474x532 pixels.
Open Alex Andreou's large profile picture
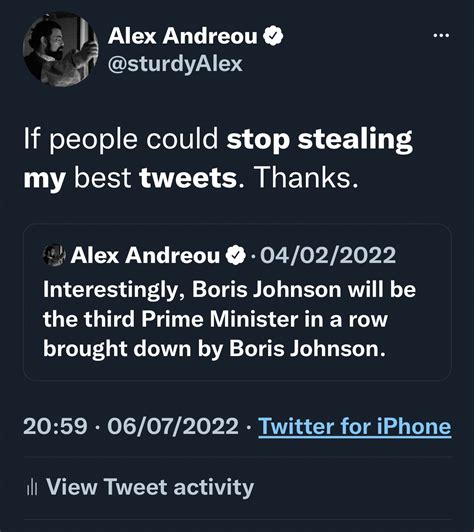(60, 49)
